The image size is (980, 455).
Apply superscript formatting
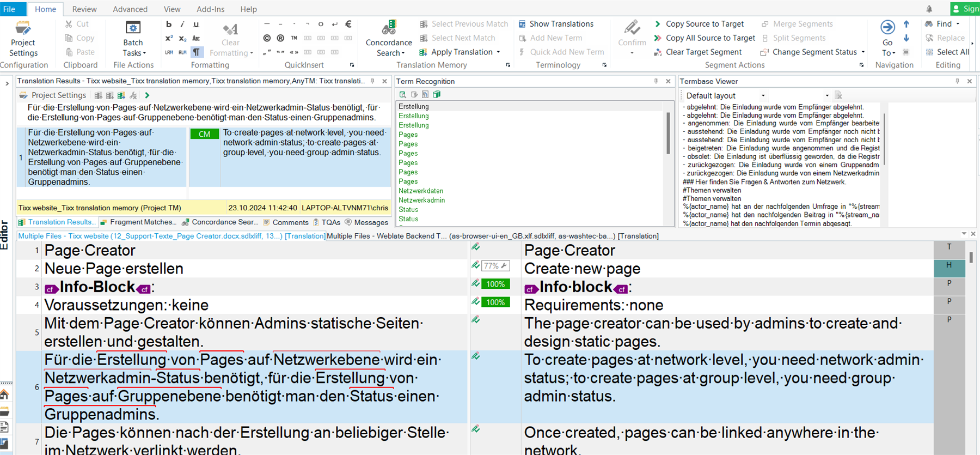point(169,38)
